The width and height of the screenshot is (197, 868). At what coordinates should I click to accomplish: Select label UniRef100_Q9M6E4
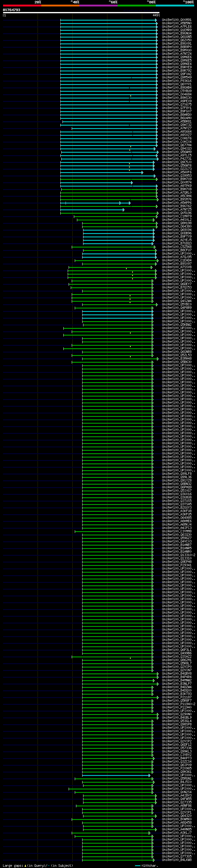[x=176, y=64]
